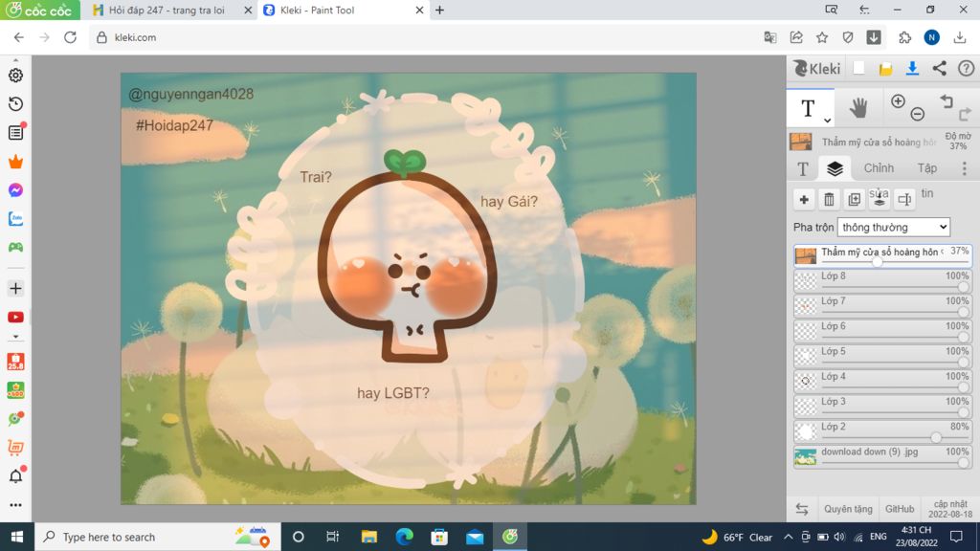Open the three-dot more menu in panel

pos(965,168)
